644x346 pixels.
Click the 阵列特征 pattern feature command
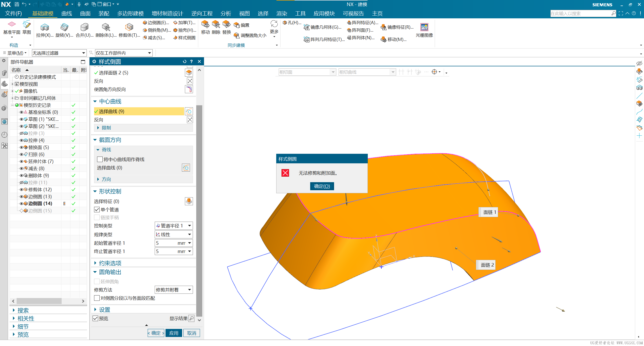pos(363,23)
